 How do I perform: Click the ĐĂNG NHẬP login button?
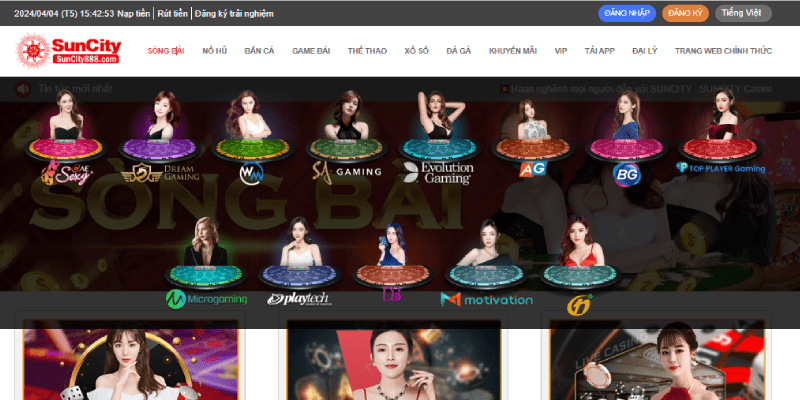tap(627, 13)
